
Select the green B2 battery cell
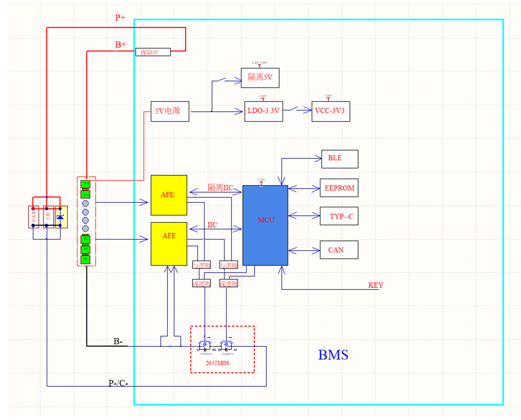(85, 250)
